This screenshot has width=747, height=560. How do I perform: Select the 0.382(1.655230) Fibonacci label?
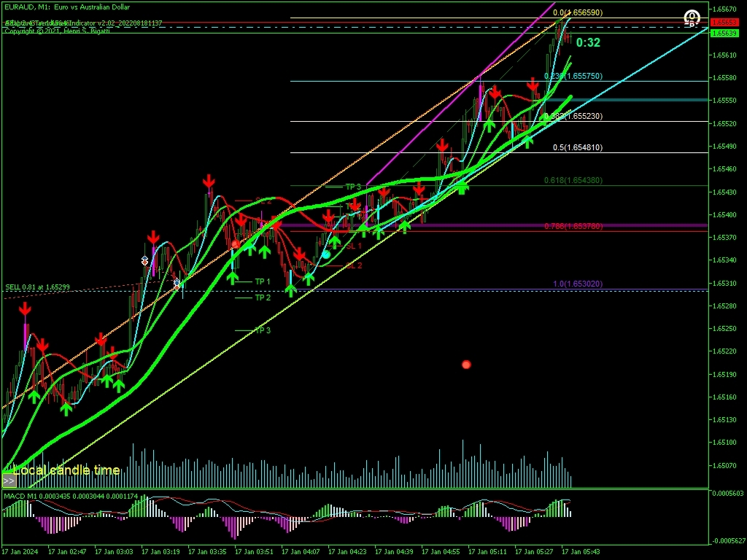click(573, 116)
